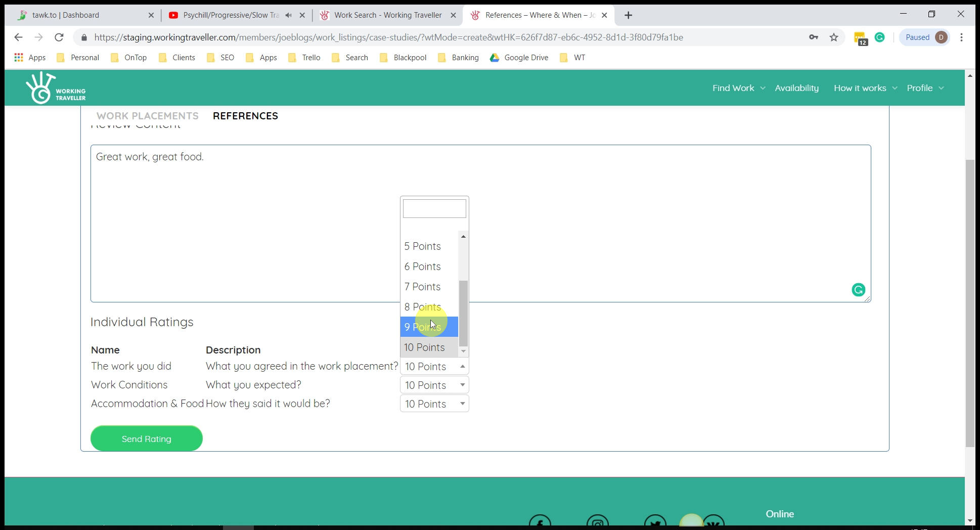Viewport: 980px width, 530px height.
Task: Click the Working Traveller logo
Action: pos(56,88)
